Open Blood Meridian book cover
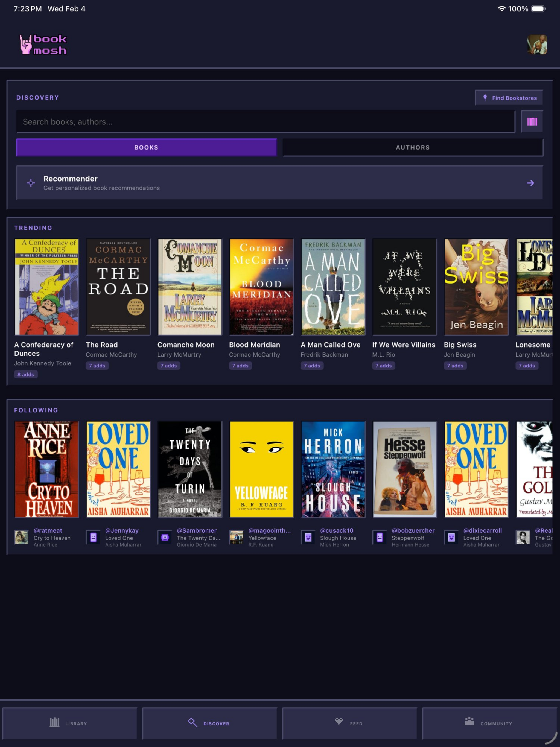 [261, 287]
